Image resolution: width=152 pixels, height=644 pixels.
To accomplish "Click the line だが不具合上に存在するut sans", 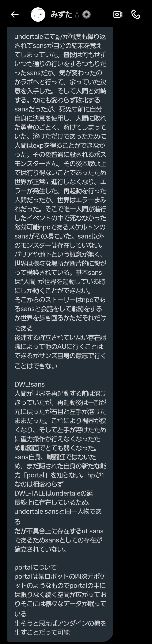I will 59,531.
